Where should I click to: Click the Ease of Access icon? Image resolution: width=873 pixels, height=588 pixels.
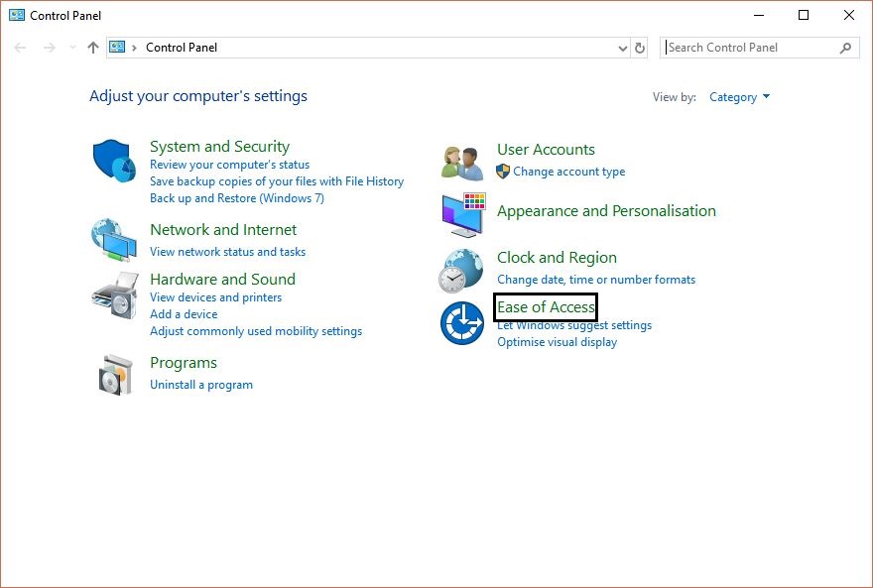tap(460, 322)
